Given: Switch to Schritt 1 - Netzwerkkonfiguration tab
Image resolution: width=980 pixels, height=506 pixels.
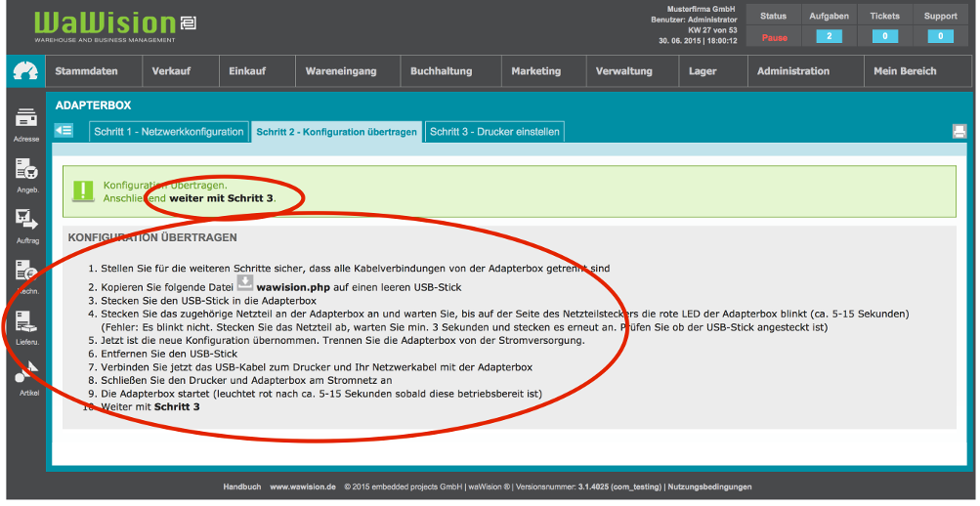Looking at the screenshot, I should (168, 132).
